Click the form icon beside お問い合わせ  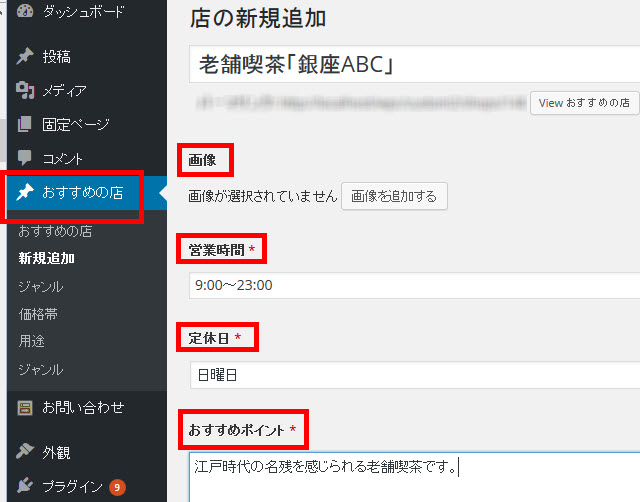(25, 407)
